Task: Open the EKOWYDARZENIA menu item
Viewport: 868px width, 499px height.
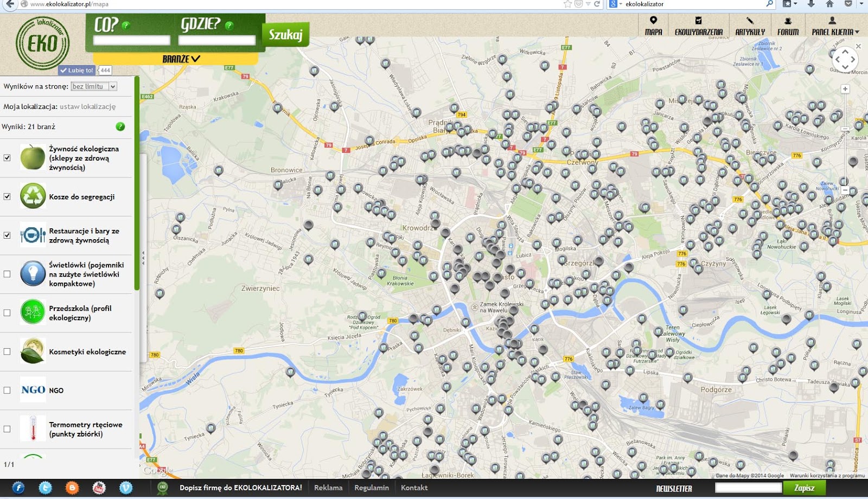Action: click(x=698, y=26)
